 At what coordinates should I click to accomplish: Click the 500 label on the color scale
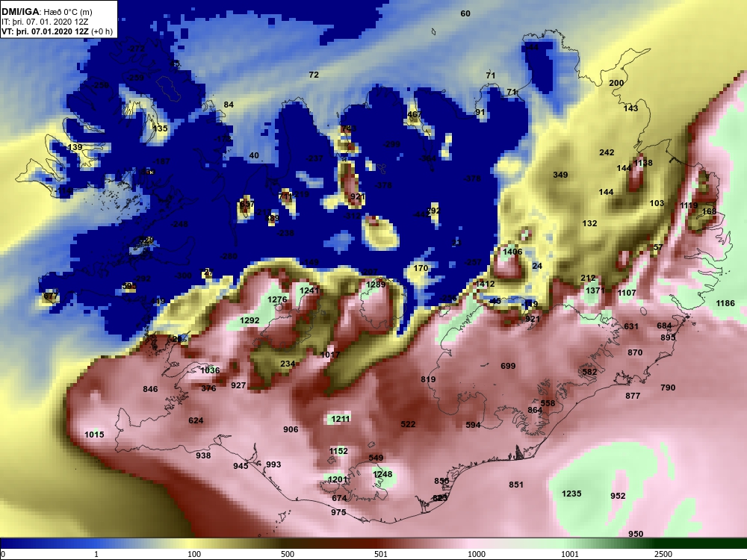tap(288, 554)
